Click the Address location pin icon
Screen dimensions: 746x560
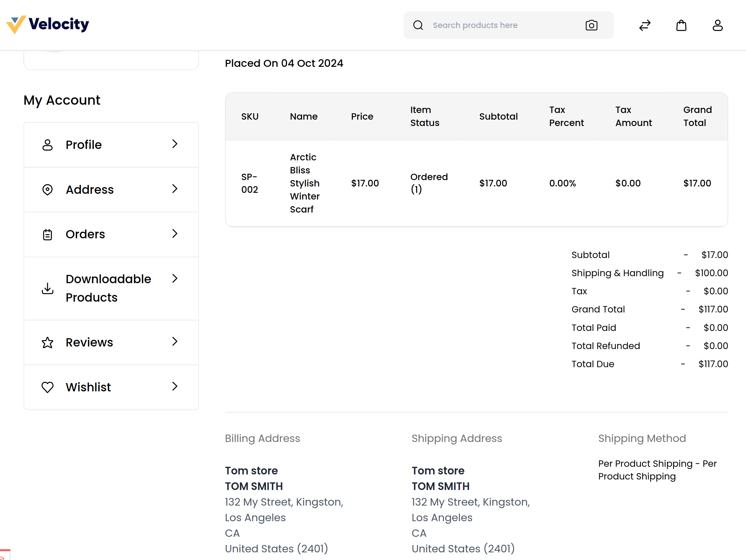pyautogui.click(x=47, y=189)
